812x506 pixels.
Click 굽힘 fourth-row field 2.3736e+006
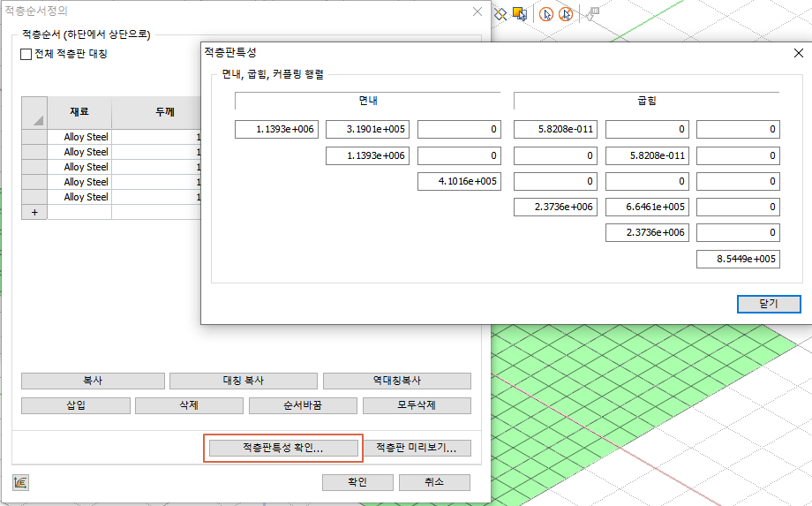(x=556, y=208)
